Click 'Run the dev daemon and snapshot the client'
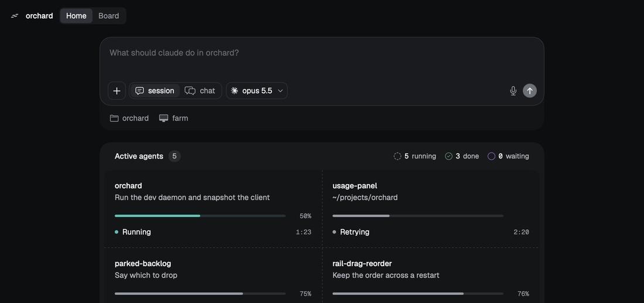644x303 pixels. coord(192,198)
